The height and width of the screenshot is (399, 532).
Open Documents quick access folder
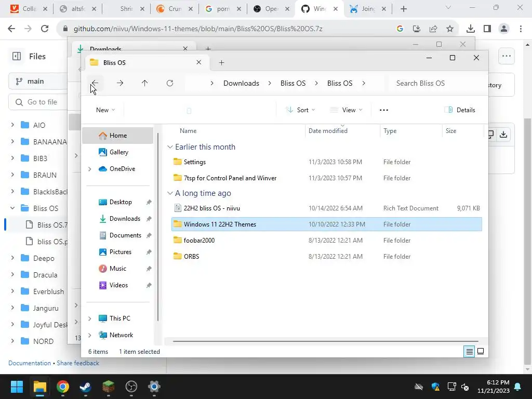(x=125, y=235)
